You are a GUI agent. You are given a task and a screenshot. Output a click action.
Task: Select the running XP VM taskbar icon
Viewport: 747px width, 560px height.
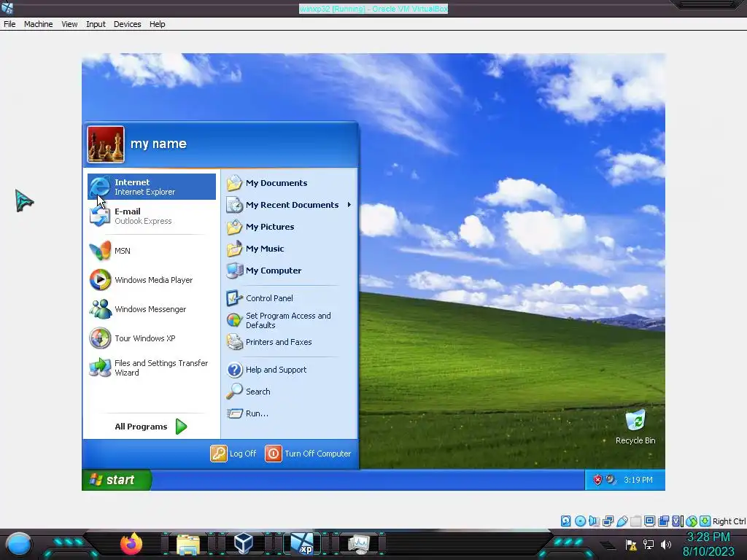pyautogui.click(x=302, y=544)
